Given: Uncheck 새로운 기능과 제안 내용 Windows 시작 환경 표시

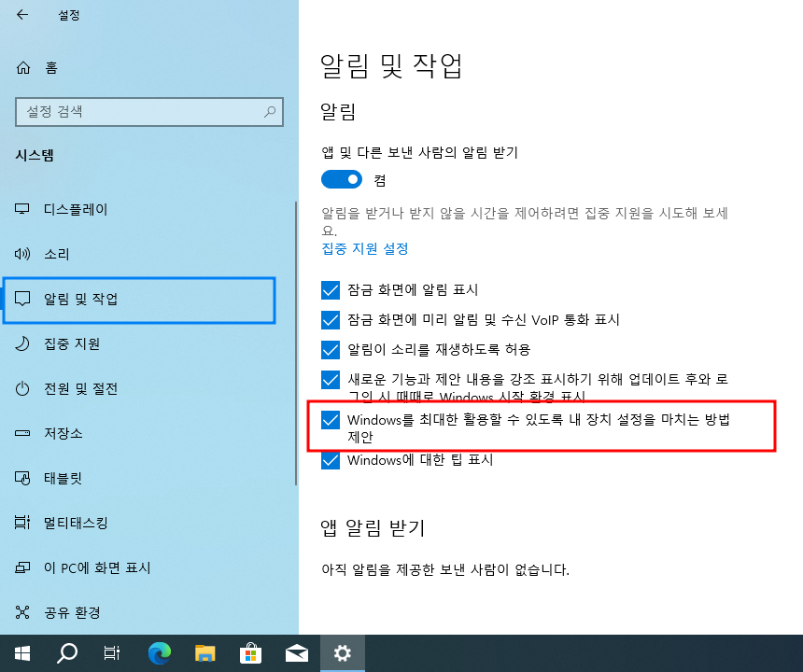Looking at the screenshot, I should point(331,380).
